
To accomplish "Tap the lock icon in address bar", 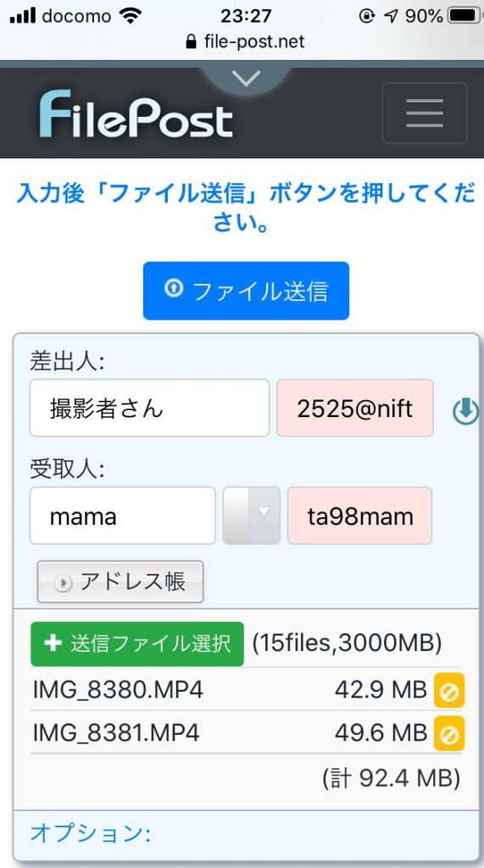I will pyautogui.click(x=191, y=42).
